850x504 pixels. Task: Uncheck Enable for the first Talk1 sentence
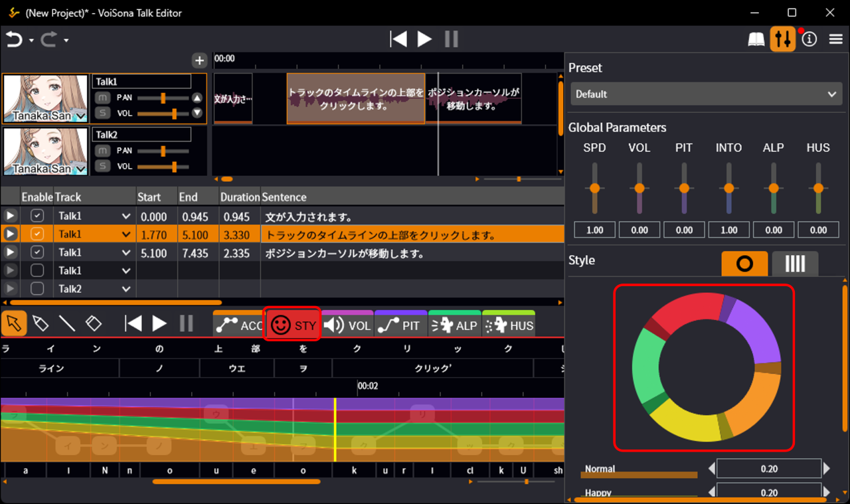(x=37, y=216)
